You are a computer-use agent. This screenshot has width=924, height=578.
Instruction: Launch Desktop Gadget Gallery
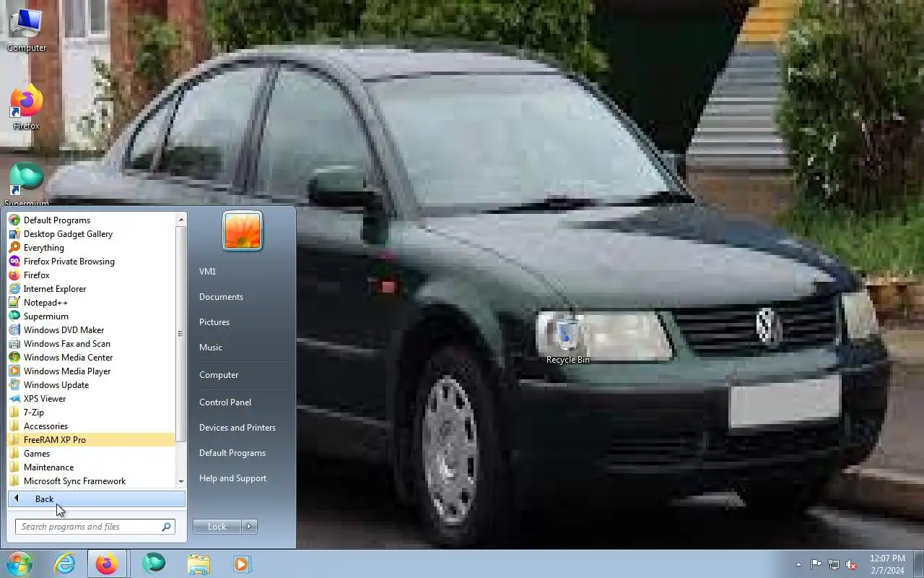[91, 234]
